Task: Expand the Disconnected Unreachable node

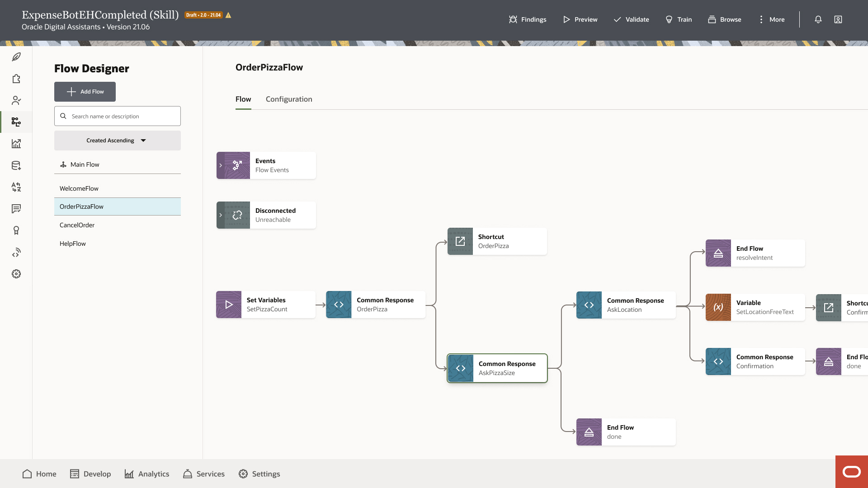Action: tap(221, 215)
